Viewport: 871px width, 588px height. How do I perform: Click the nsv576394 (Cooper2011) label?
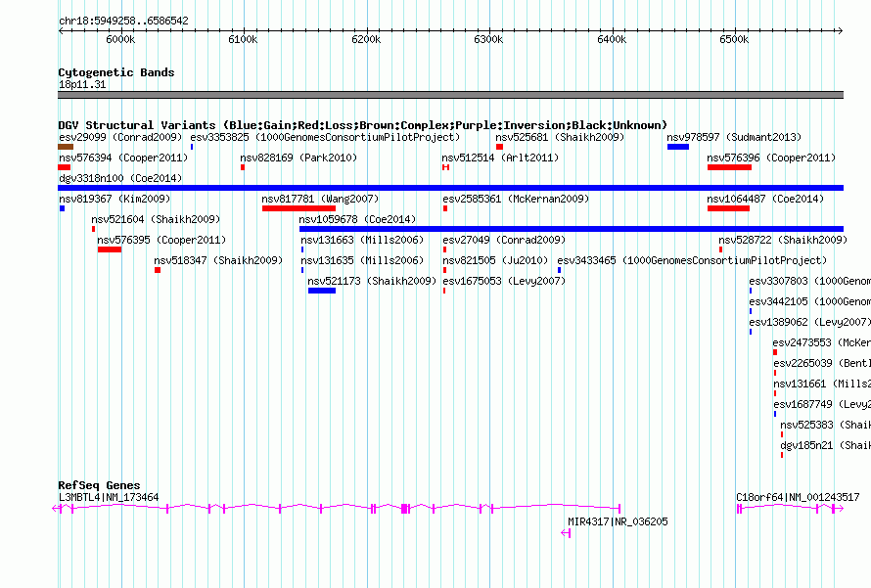coord(123,158)
